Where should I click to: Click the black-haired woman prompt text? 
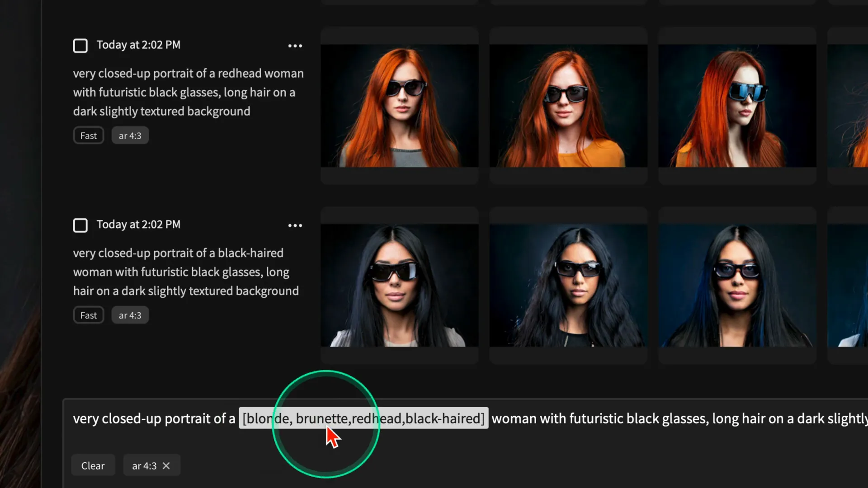tap(185, 272)
